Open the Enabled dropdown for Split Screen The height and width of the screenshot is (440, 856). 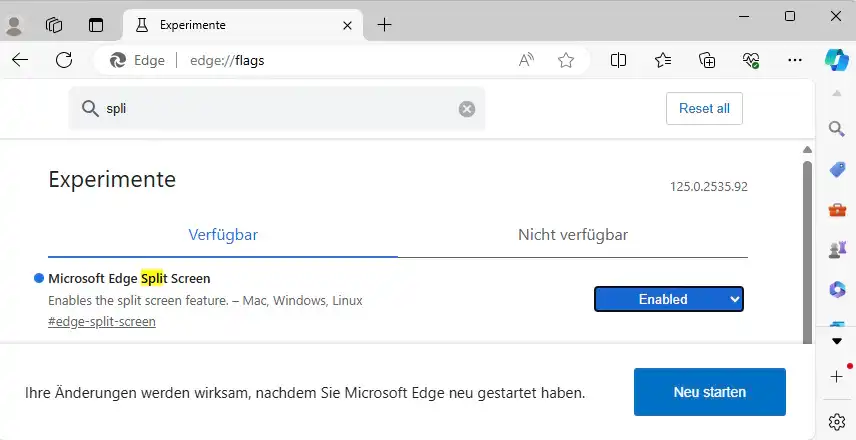pyautogui.click(x=669, y=299)
